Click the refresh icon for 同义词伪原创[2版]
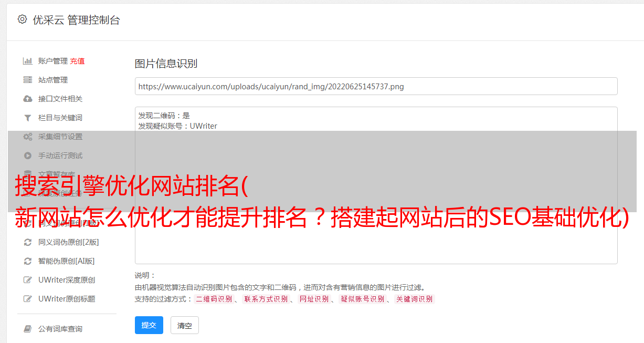Viewport: 644px width, 343px height. coord(28,242)
